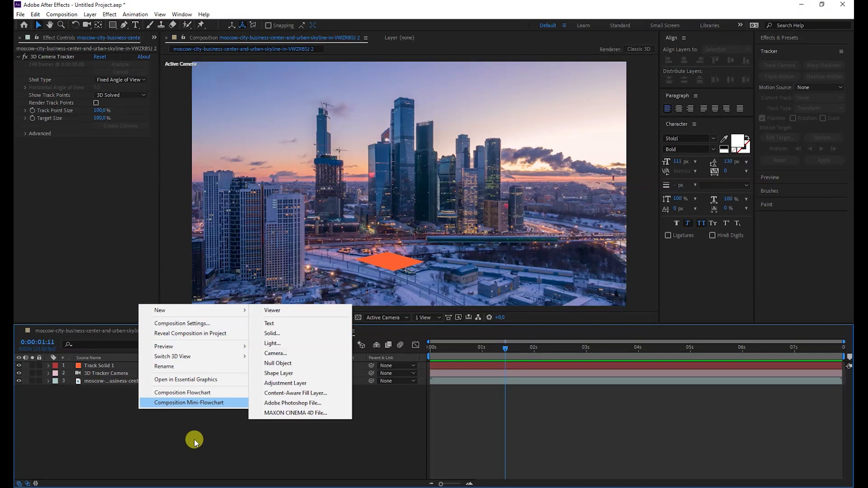Image resolution: width=868 pixels, height=488 pixels.
Task: Open the parent dropdown for Track Solid 1
Action: click(397, 366)
